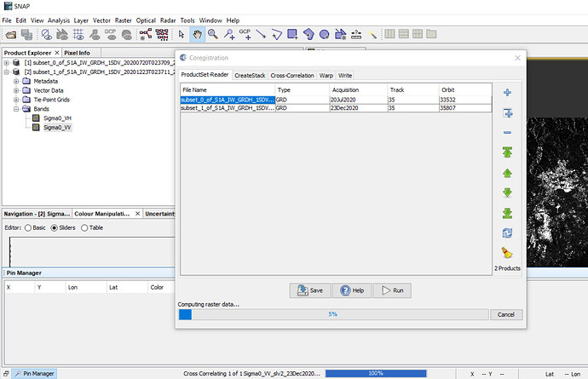Move selected product down arrow

(507, 192)
